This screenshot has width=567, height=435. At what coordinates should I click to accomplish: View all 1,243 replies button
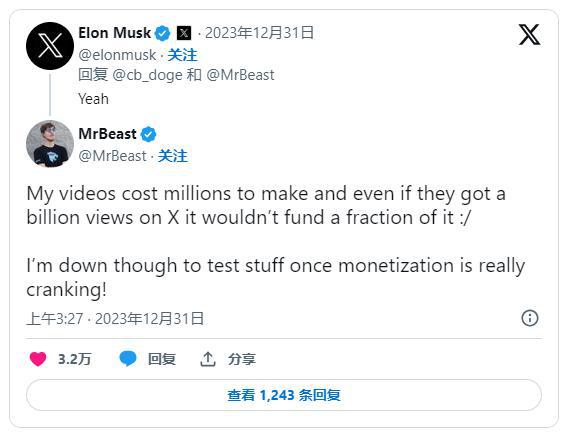[x=284, y=395]
